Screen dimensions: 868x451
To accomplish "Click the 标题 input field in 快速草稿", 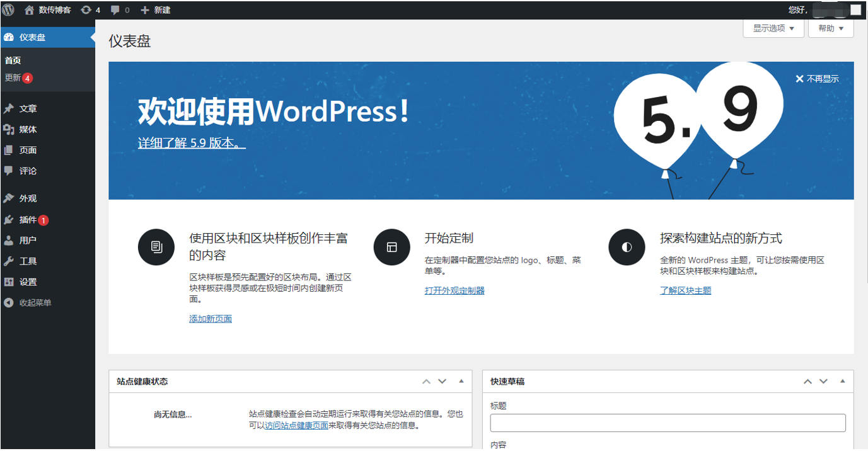I will click(x=668, y=423).
